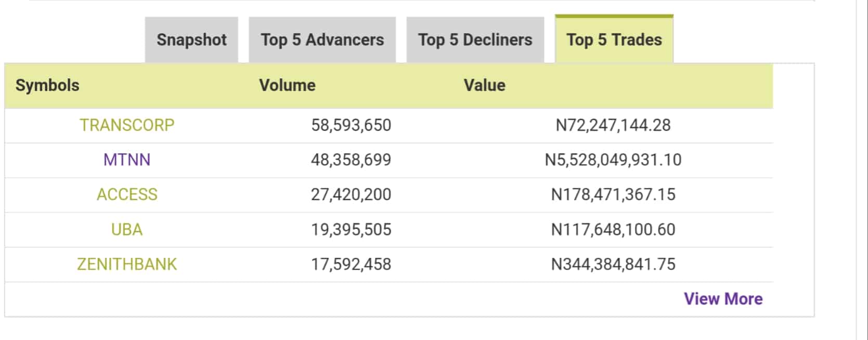Select ACCESS volume 27,420,200
Screen dimensions: 868x340
(351, 194)
